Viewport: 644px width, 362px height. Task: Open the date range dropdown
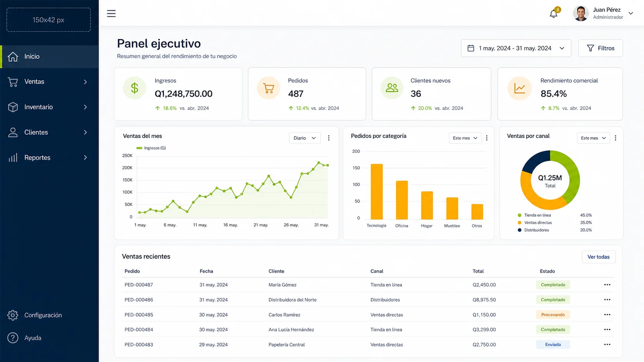(x=516, y=48)
